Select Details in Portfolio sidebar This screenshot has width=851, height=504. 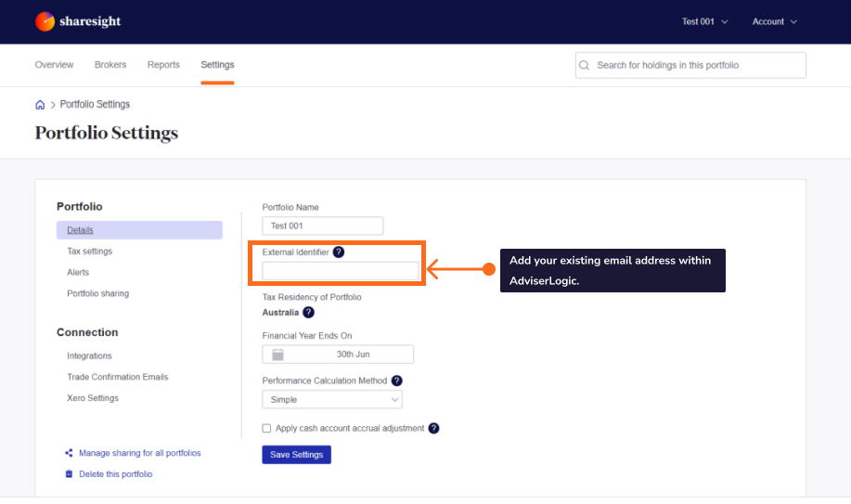coord(139,230)
